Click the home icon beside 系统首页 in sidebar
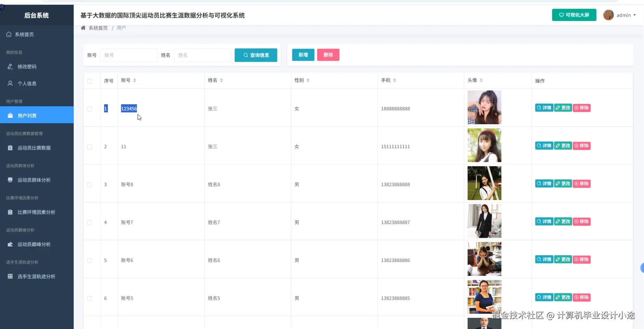The height and width of the screenshot is (329, 644). [x=9, y=34]
